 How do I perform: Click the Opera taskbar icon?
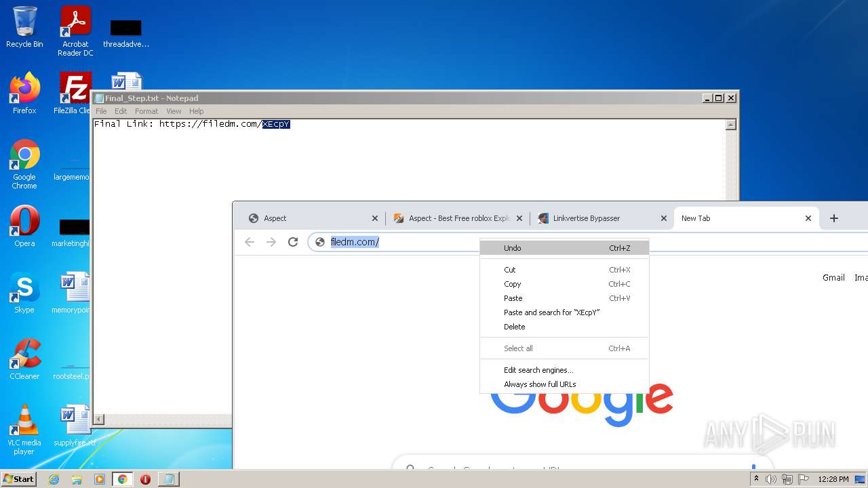point(145,479)
